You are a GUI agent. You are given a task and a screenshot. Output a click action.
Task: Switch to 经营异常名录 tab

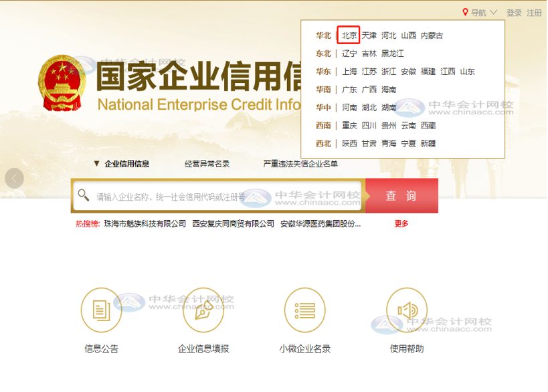pyautogui.click(x=207, y=164)
